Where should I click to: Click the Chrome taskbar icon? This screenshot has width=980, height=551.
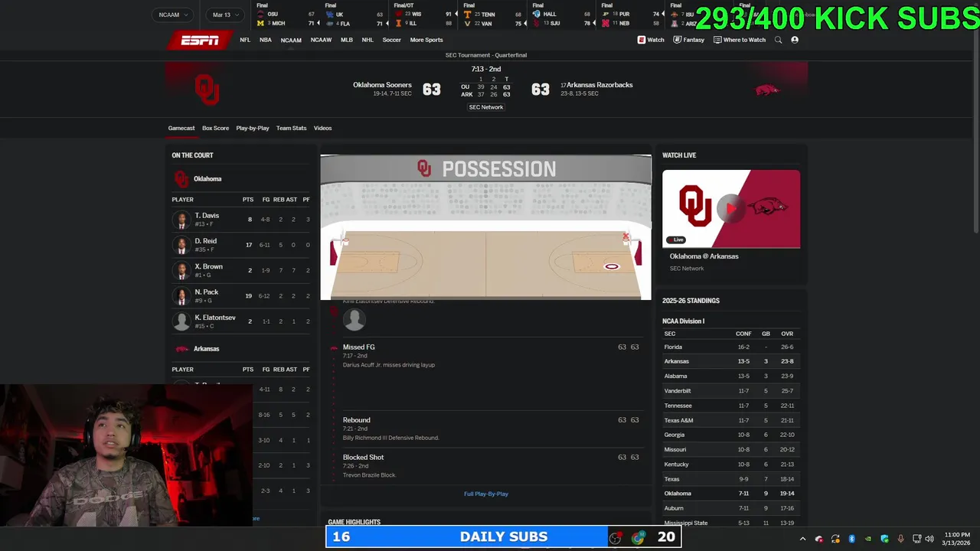click(638, 538)
